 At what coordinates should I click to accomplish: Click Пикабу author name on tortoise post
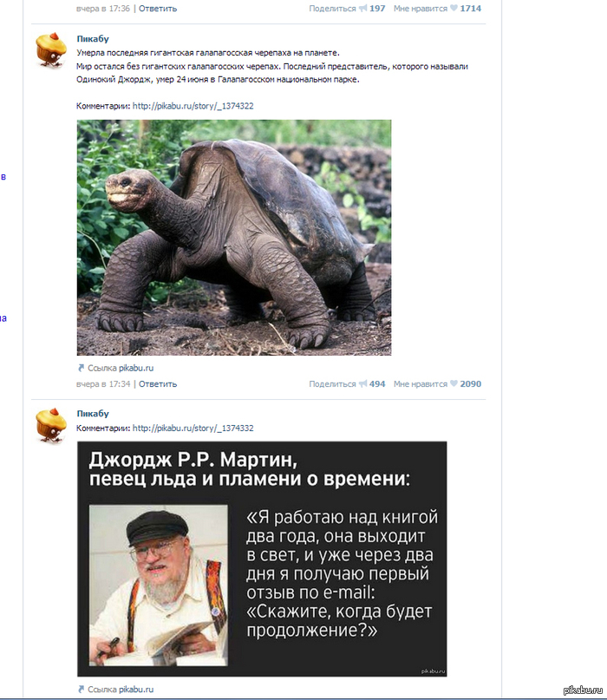point(93,39)
